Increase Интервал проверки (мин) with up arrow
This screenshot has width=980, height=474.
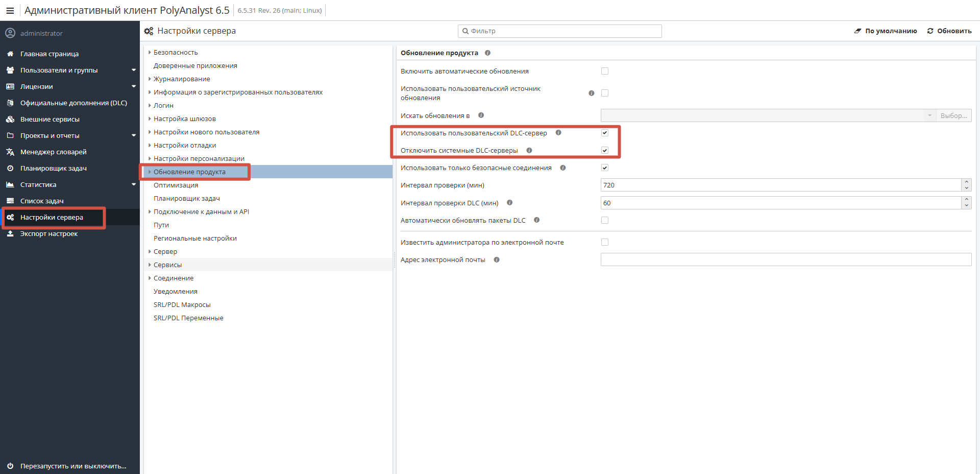966,182
